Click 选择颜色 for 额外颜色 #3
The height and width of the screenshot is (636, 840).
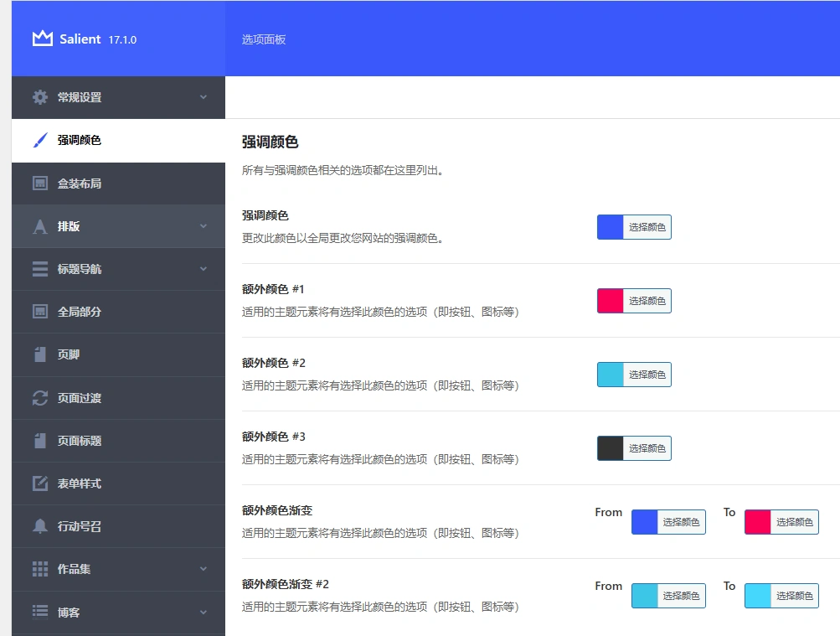(x=645, y=447)
